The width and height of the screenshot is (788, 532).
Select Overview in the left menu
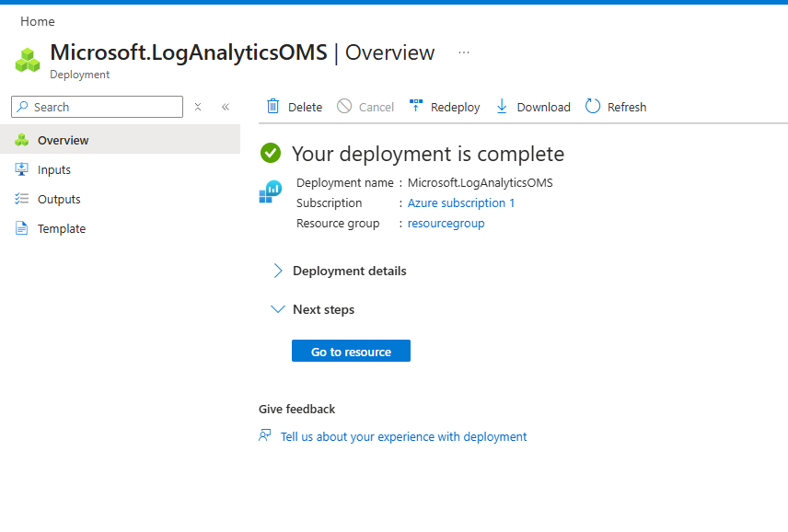tap(120, 140)
